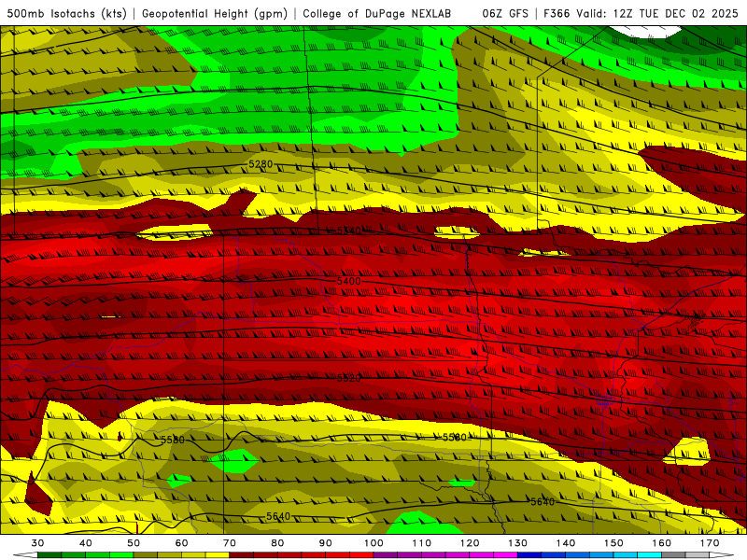Image resolution: width=747 pixels, height=560 pixels.
Task: Click the 'F366' forecast hour label
Action: click(557, 13)
